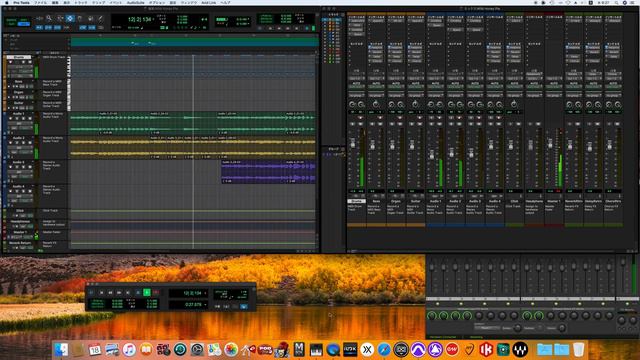Click the Drums track name in the Mix window
The height and width of the screenshot is (360, 640).
(356, 201)
